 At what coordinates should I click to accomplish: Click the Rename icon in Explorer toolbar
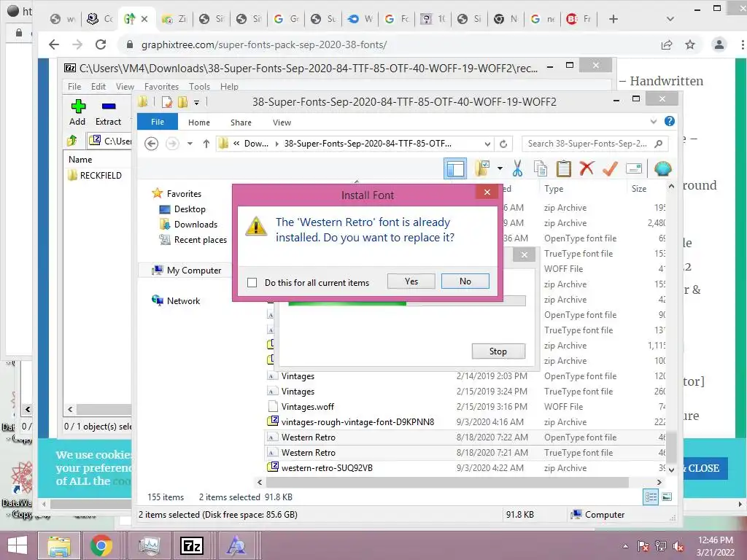(x=634, y=168)
